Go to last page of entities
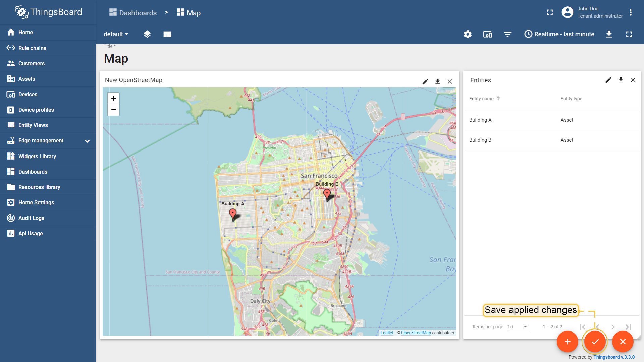Screen dimensions: 644x362 pyautogui.click(x=628, y=327)
